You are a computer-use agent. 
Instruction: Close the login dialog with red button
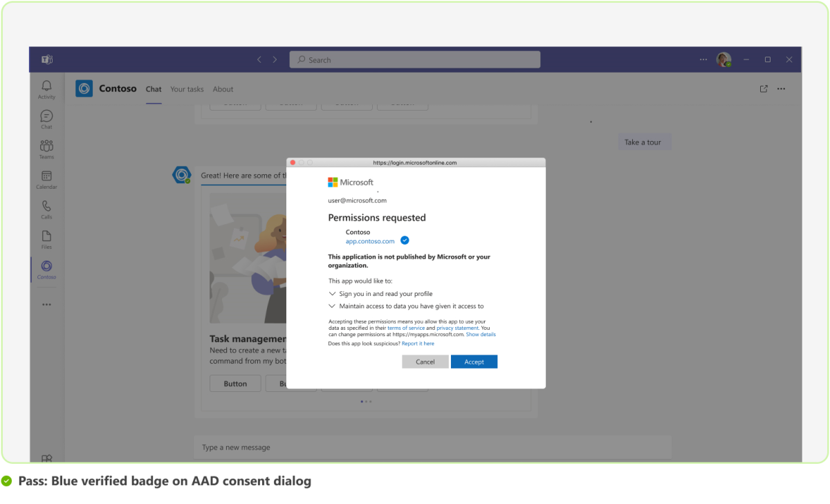[x=293, y=162]
